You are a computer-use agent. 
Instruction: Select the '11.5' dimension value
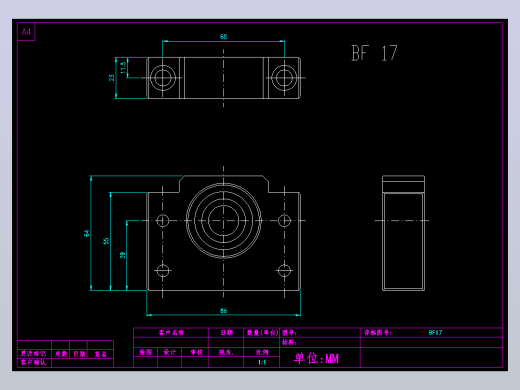click(123, 68)
